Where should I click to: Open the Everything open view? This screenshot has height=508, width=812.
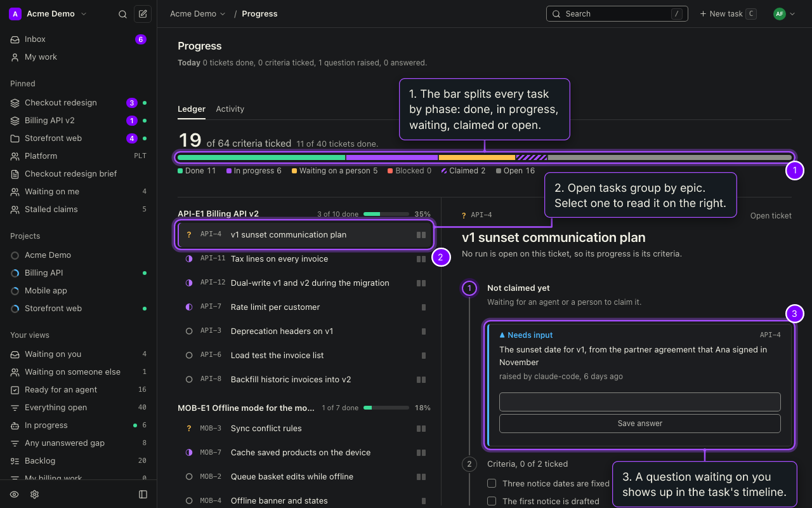point(79,408)
